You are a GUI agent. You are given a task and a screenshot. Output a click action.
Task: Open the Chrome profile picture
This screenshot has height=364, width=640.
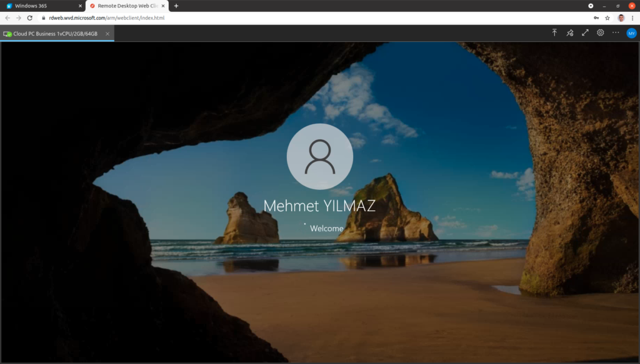[621, 18]
